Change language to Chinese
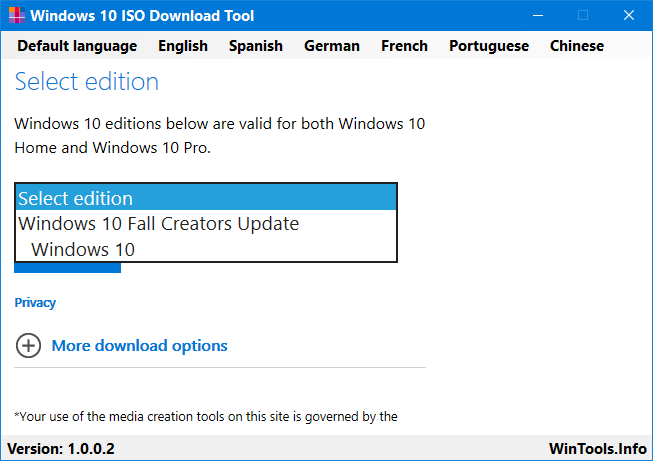The image size is (653, 461). 577,46
